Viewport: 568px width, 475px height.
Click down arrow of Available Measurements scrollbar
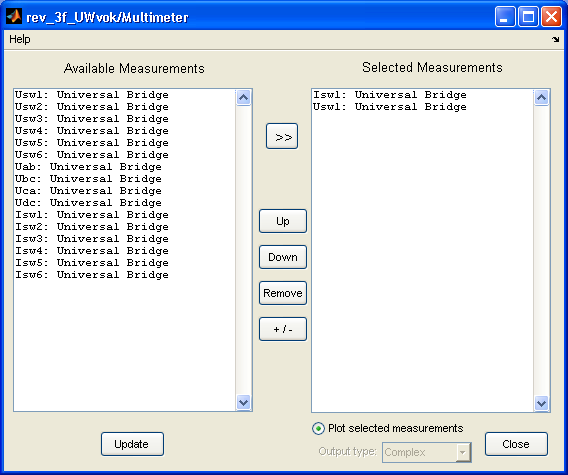pos(243,403)
